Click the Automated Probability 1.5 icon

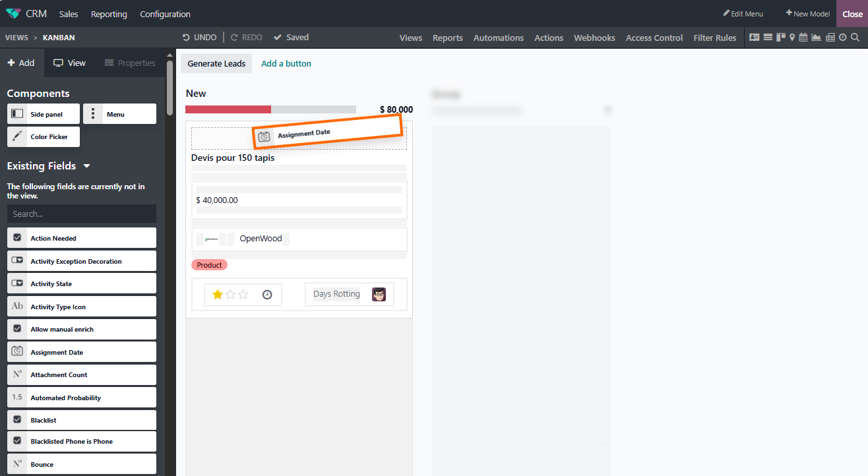coord(18,398)
